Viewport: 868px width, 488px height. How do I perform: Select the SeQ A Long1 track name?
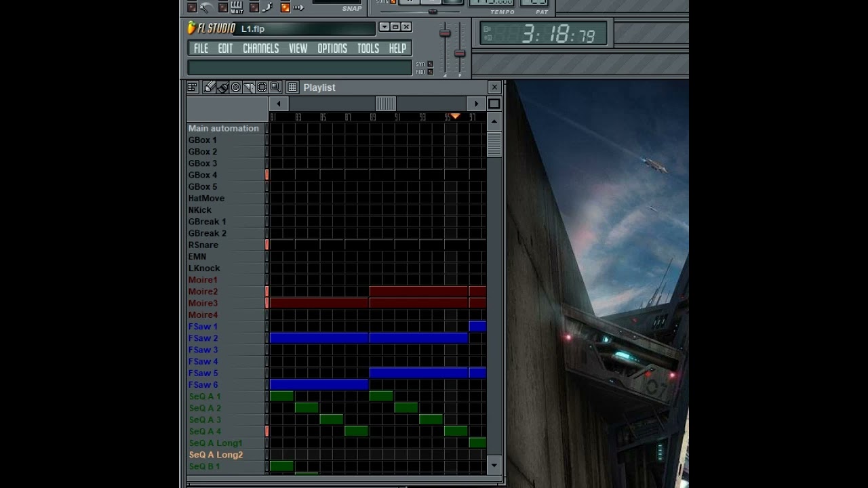216,443
